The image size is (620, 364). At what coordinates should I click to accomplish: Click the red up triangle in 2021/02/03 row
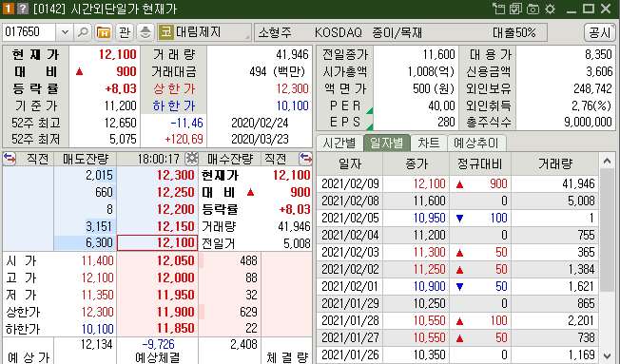[459, 253]
